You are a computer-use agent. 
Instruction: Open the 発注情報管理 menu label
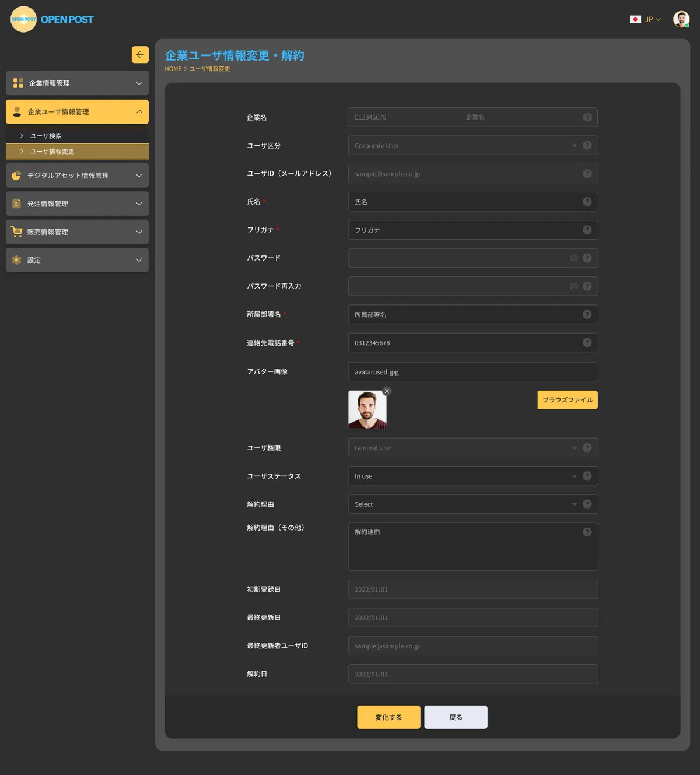48,204
